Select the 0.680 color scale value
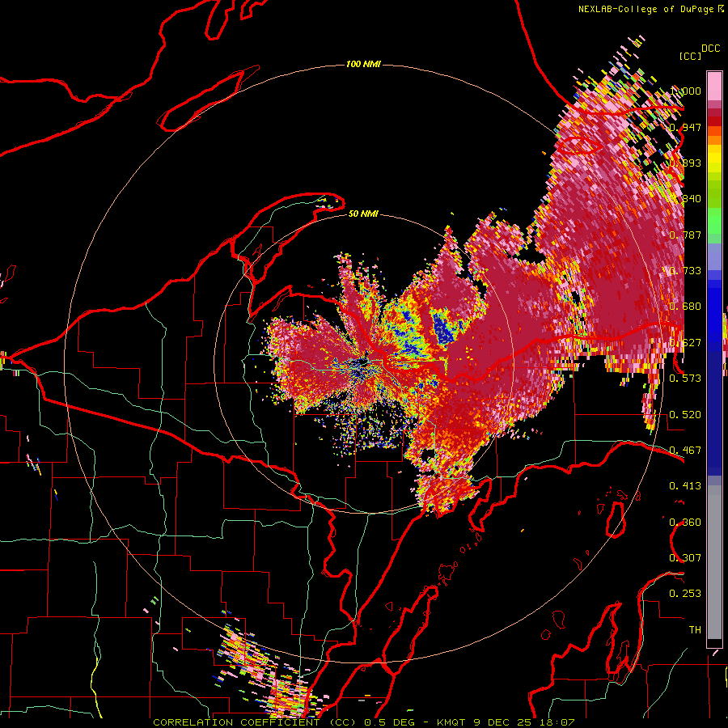 [685, 307]
